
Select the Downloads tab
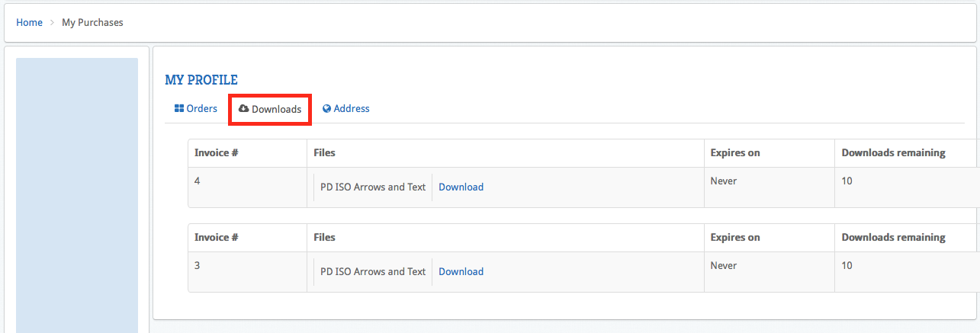point(270,110)
